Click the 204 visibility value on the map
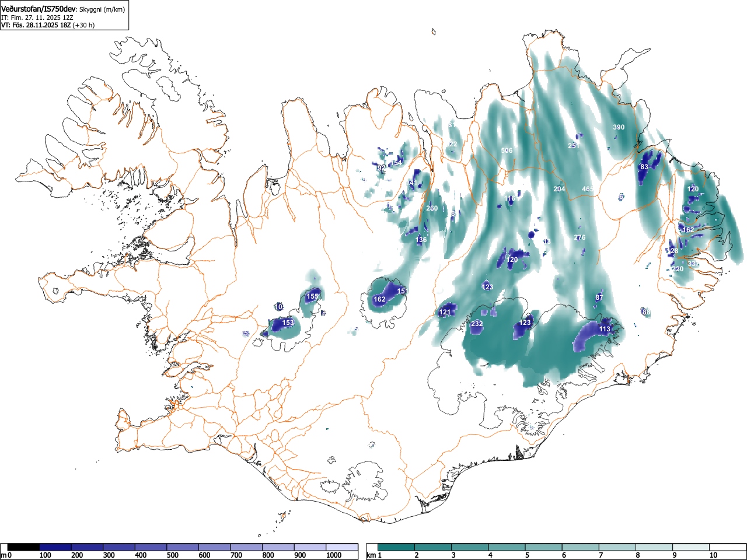747x560 pixels. pyautogui.click(x=559, y=189)
